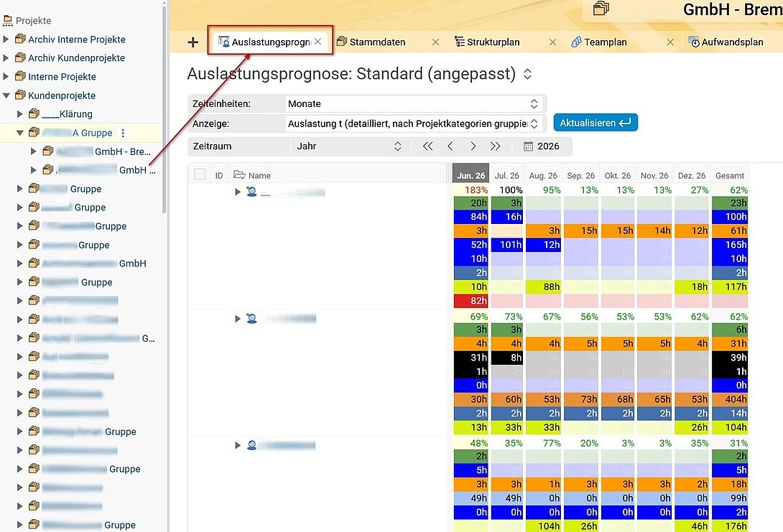Click the red 82h cell
The width and height of the screenshot is (783, 532).
coord(471,301)
